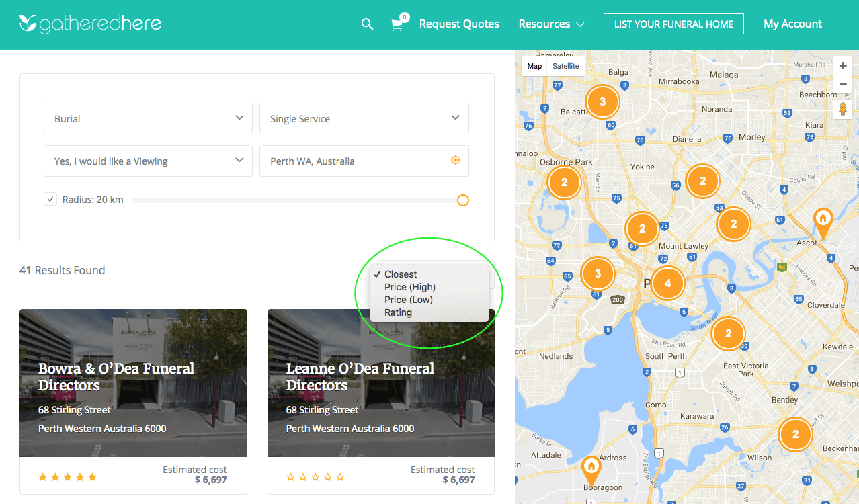Click the radius slider handle
This screenshot has width=859, height=504.
click(x=462, y=200)
